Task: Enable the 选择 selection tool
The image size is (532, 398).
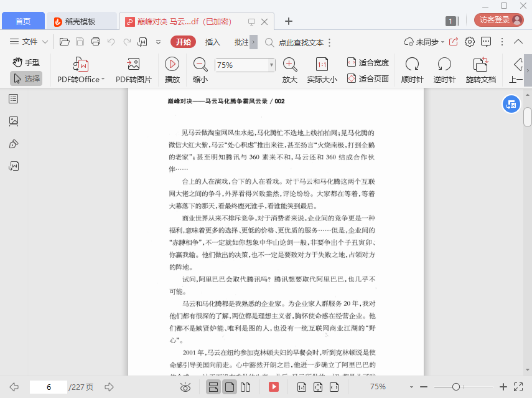Action: (x=26, y=78)
